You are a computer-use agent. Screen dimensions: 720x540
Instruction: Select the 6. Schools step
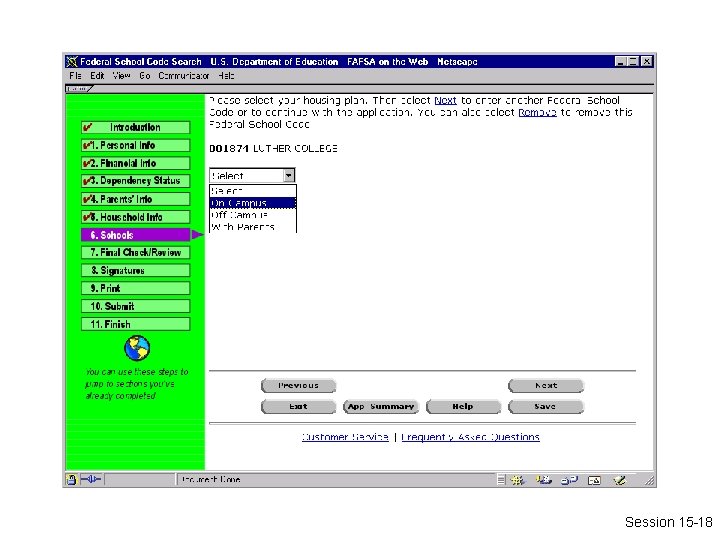point(135,235)
